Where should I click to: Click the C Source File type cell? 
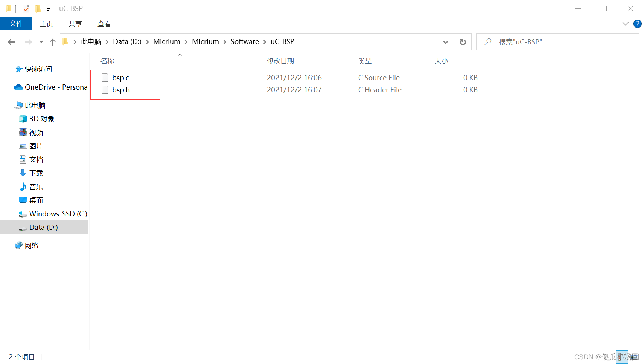pos(379,78)
